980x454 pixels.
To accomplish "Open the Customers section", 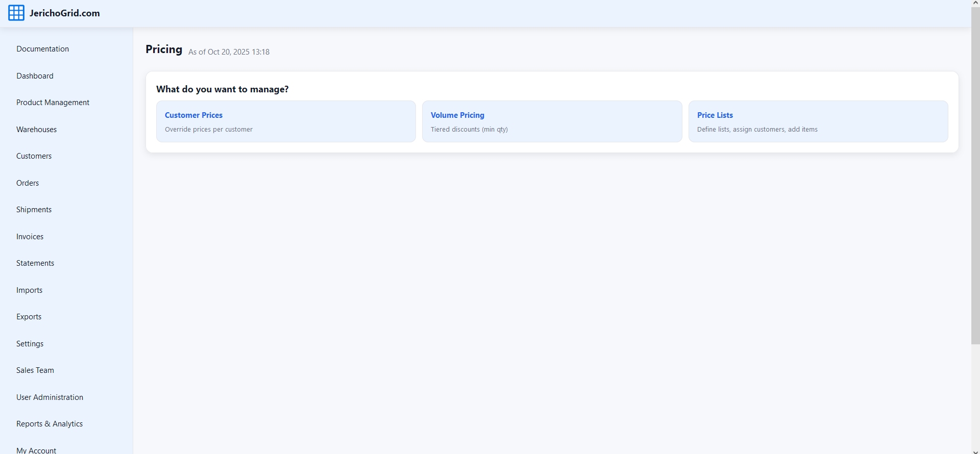I will [34, 156].
